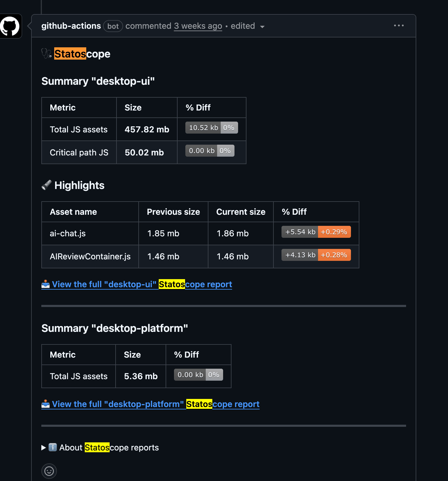This screenshot has height=481, width=448.
Task: Open the edited history dropdown arrow
Action: click(262, 27)
